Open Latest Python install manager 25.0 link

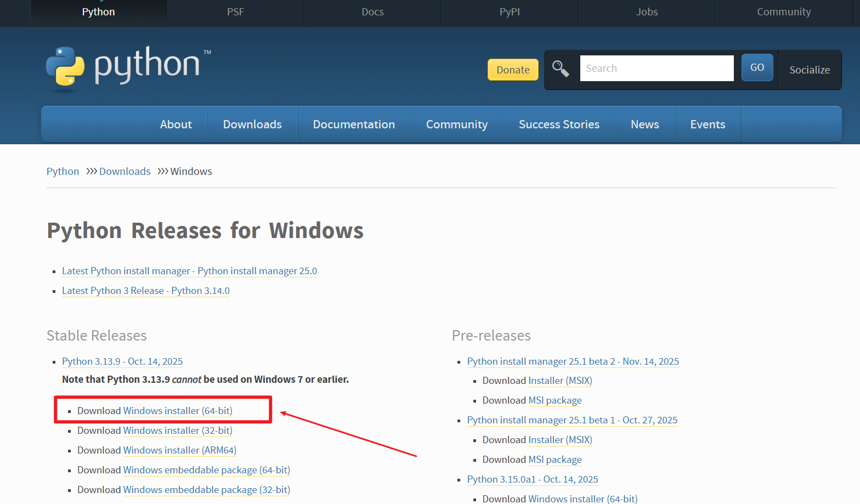point(189,271)
